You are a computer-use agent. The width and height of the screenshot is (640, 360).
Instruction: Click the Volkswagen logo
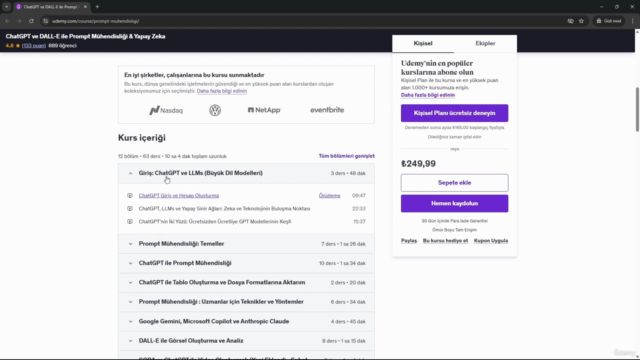[215, 110]
